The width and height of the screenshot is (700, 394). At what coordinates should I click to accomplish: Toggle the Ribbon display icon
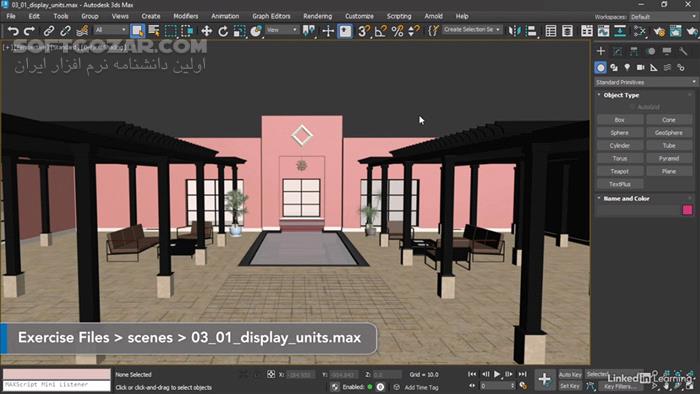tap(587, 31)
